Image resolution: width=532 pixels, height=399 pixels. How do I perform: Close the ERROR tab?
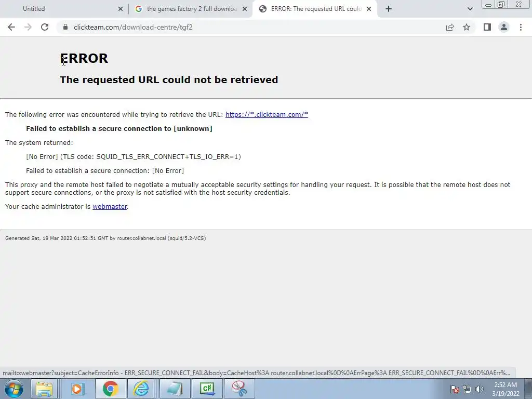point(369,9)
